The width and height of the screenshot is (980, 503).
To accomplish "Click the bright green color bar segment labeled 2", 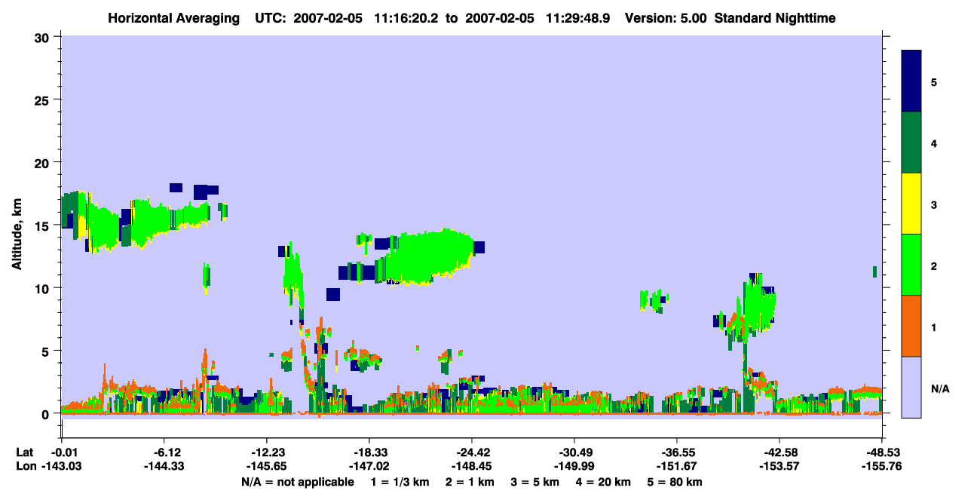I will pyautogui.click(x=911, y=265).
